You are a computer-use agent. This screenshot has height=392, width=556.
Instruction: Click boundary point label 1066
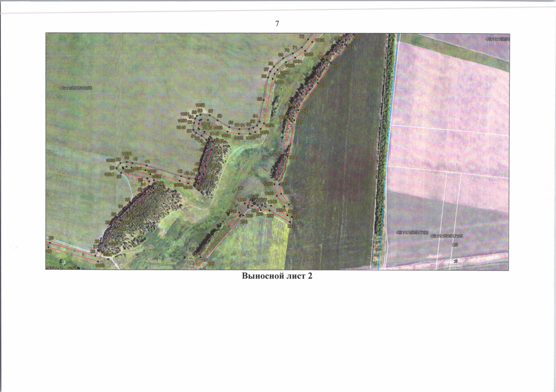click(320, 40)
